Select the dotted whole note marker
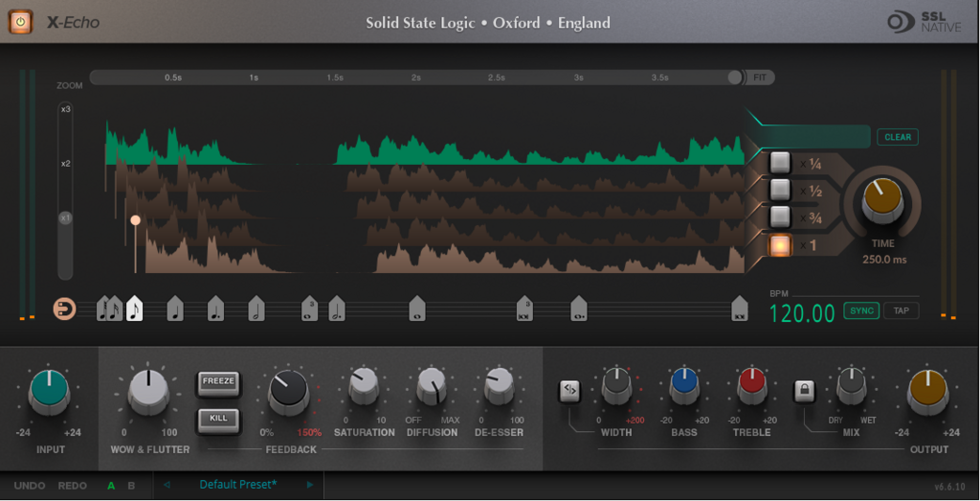 point(579,308)
